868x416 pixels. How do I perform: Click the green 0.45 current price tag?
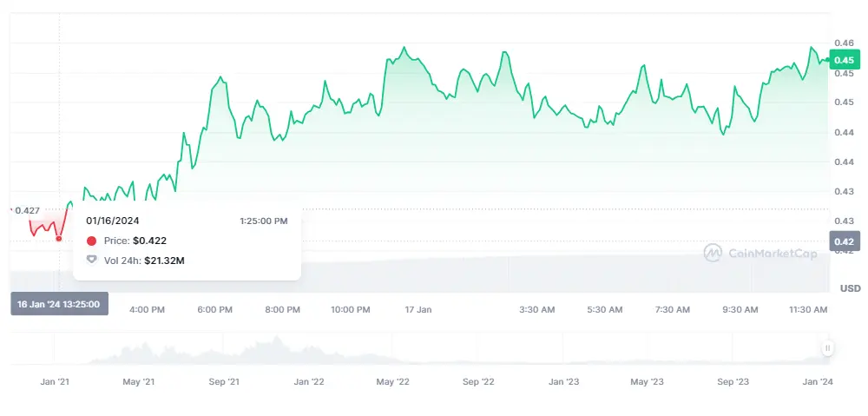coord(843,60)
